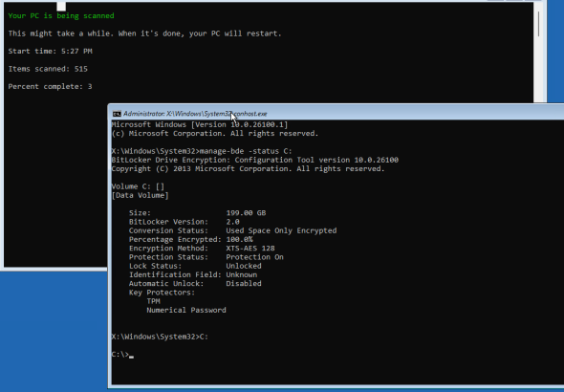The width and height of the screenshot is (564, 392).
Task: Click the 'Copyright (C) 2013 Microsoft Corporation' line
Action: [249, 168]
